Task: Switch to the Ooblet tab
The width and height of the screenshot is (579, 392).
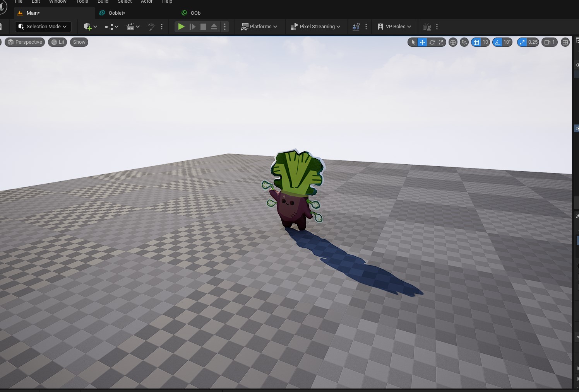Action: [x=116, y=13]
